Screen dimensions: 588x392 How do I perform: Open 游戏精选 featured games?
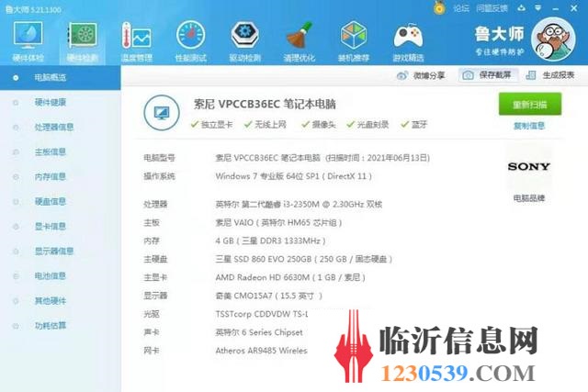(408, 41)
